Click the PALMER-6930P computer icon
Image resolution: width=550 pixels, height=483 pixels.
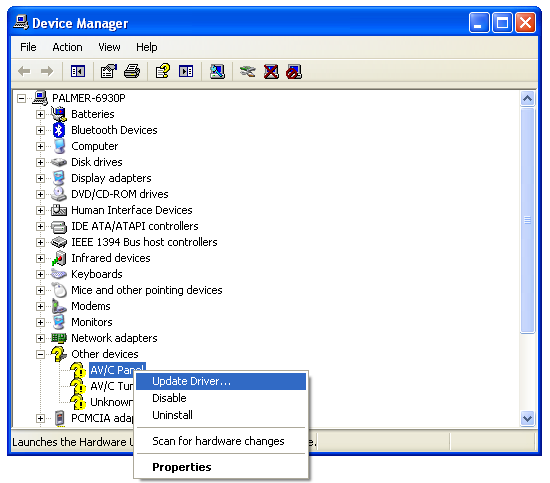[x=40, y=98]
